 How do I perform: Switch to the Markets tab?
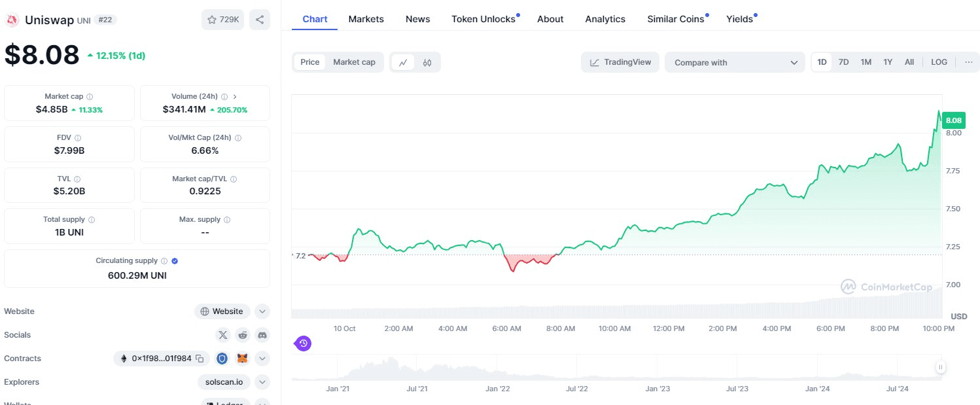(366, 19)
